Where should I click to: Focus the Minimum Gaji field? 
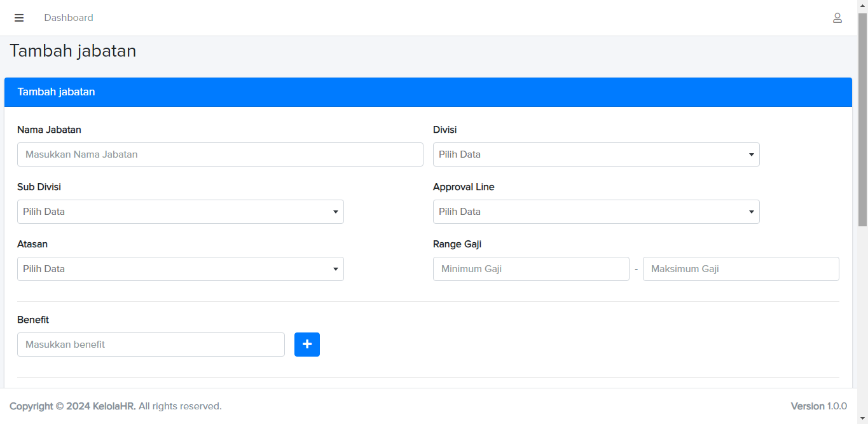[531, 269]
